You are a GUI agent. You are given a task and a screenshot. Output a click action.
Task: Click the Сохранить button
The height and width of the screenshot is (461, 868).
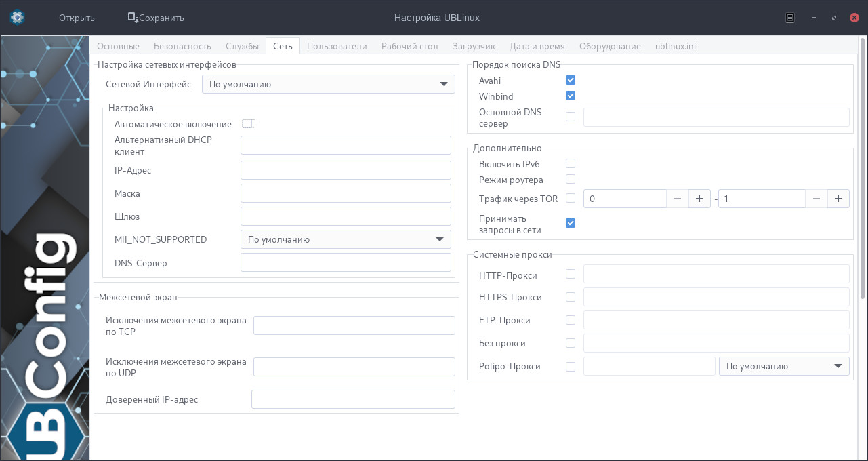[156, 18]
